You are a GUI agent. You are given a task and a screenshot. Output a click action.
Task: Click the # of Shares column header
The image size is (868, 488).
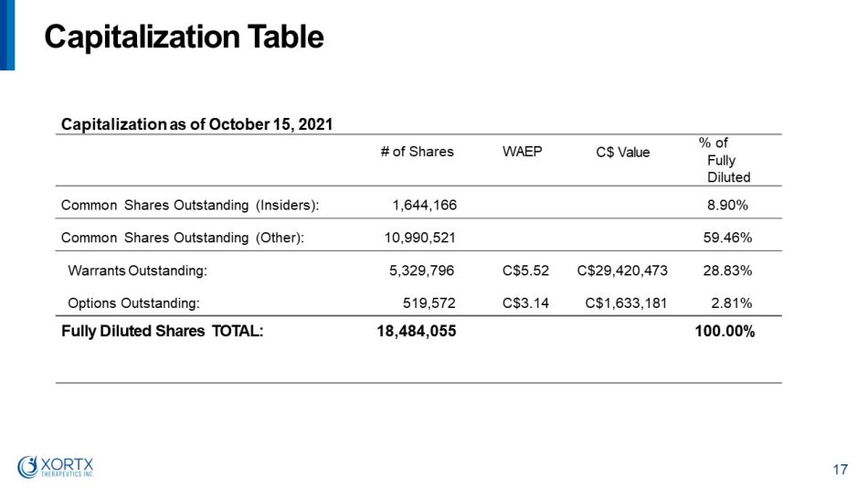tap(417, 152)
